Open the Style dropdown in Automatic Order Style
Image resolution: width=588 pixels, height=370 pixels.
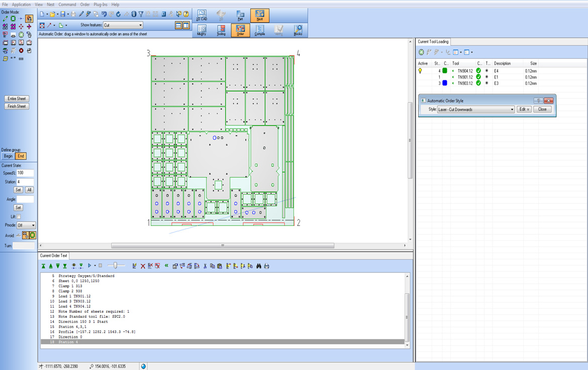click(x=512, y=109)
